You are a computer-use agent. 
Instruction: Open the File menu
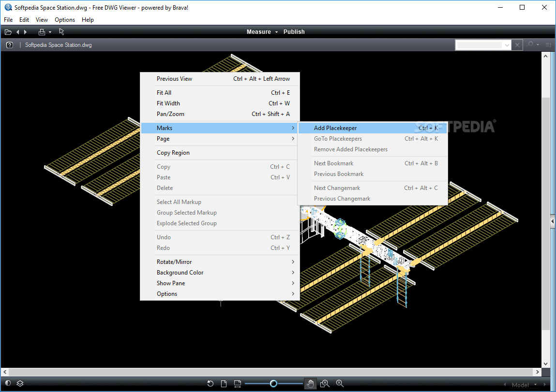point(8,20)
